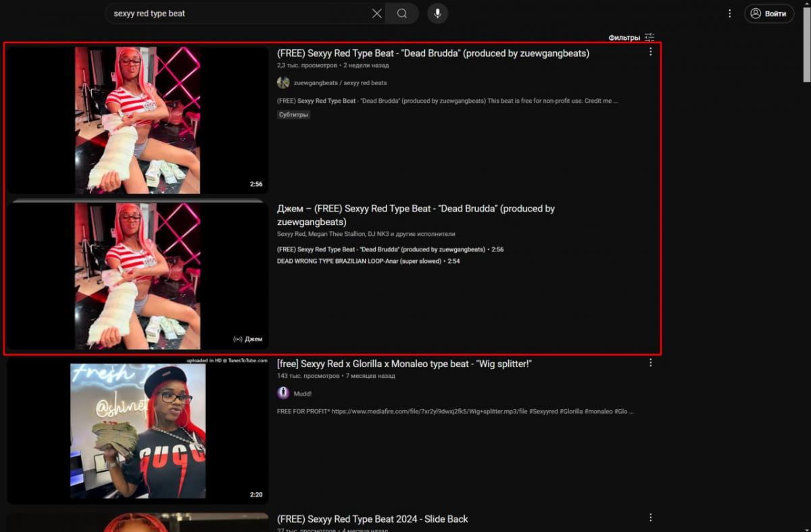Click the zuewgangbeats channel avatar
The height and width of the screenshot is (532, 811).
pos(283,82)
